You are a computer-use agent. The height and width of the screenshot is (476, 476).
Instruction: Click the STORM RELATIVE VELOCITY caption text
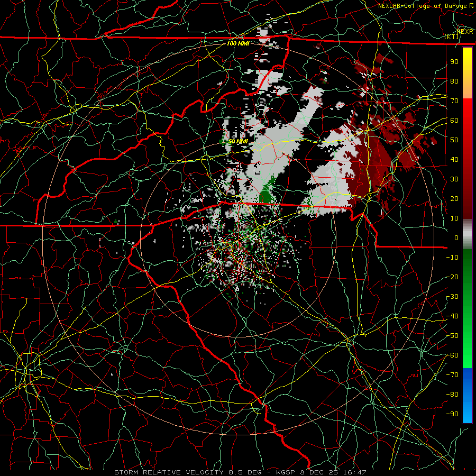pyautogui.click(x=169, y=472)
